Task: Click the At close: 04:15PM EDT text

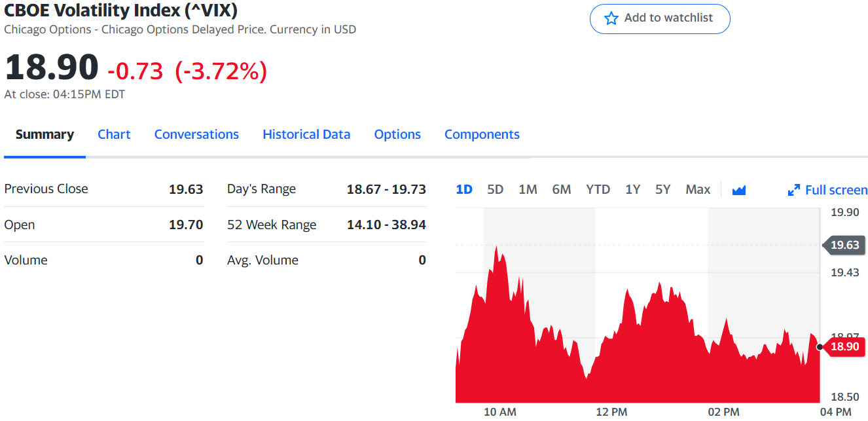Action: [64, 94]
